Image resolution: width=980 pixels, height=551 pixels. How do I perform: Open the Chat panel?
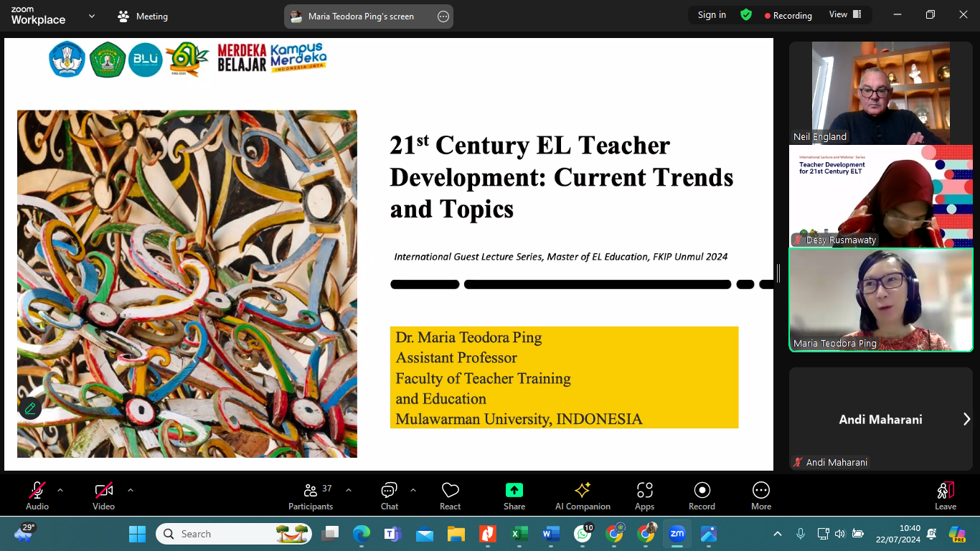[x=389, y=495]
